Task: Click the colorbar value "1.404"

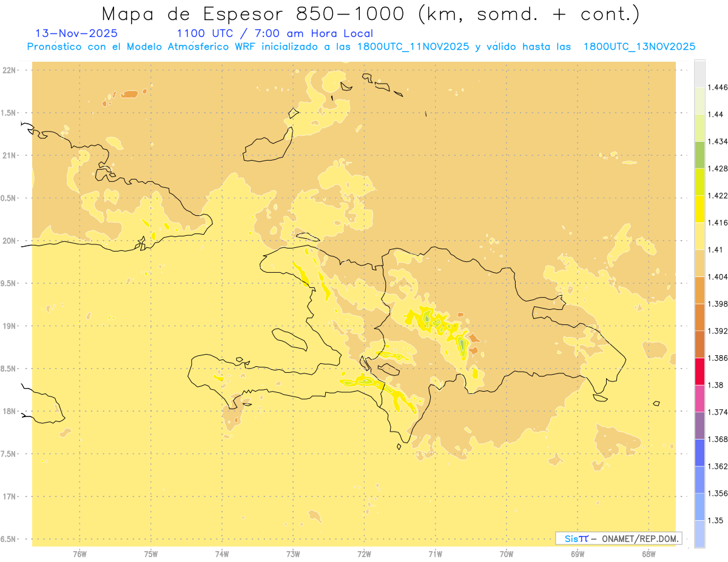Action: 718,276
